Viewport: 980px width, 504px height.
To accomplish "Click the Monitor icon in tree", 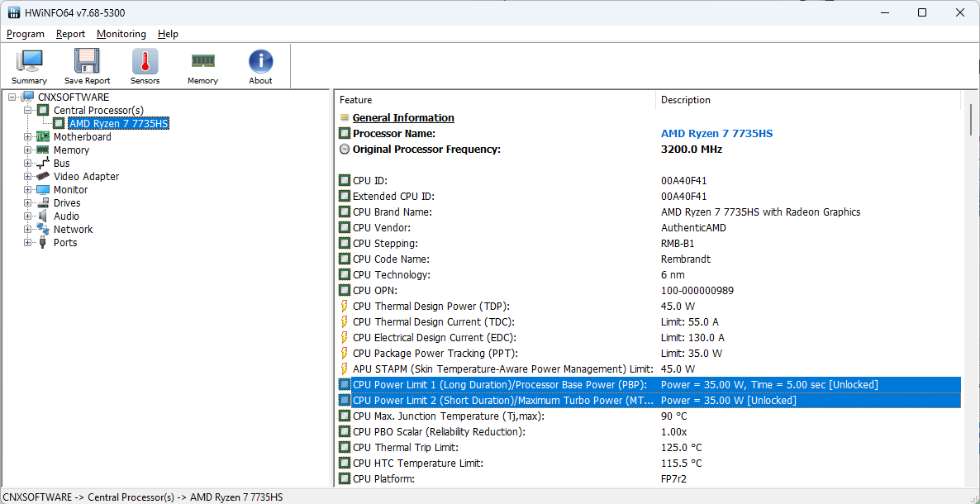I will pyautogui.click(x=43, y=189).
